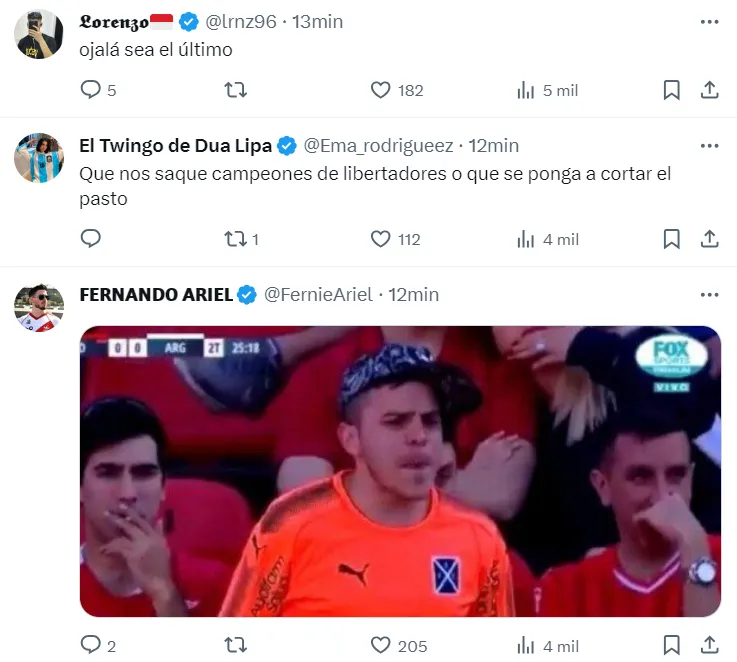
Task: Open @lrnz96 profile handle
Action: tap(241, 22)
